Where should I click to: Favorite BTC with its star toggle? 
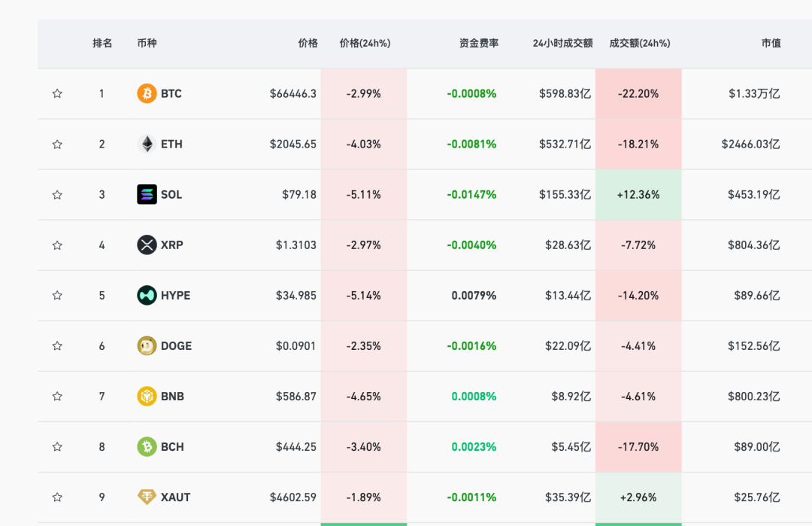pyautogui.click(x=57, y=94)
